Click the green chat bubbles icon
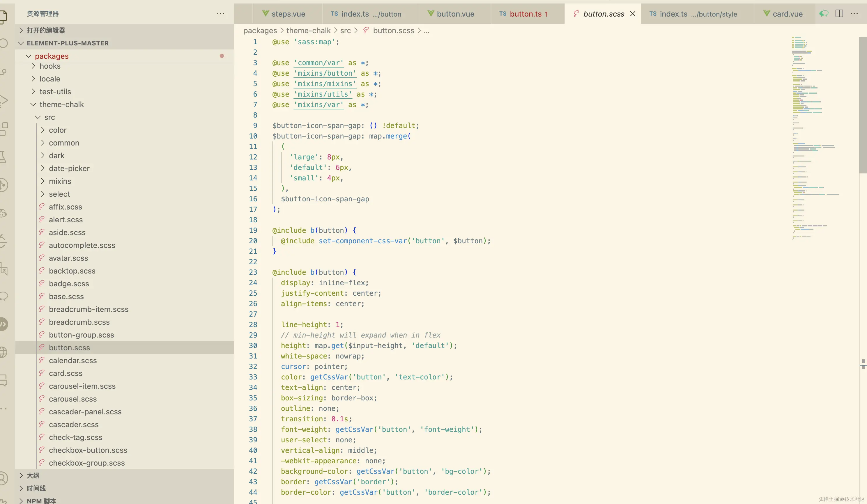The height and width of the screenshot is (504, 867). point(824,14)
